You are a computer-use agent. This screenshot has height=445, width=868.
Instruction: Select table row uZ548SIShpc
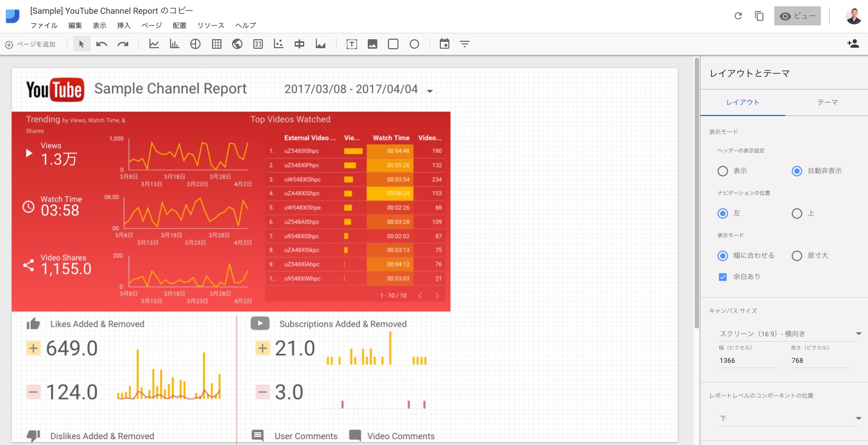(355, 151)
